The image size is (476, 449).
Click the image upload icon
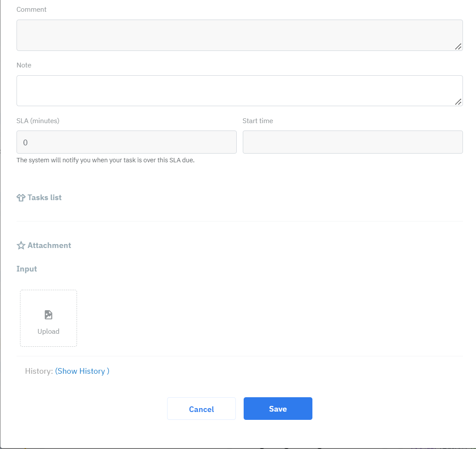tap(48, 315)
